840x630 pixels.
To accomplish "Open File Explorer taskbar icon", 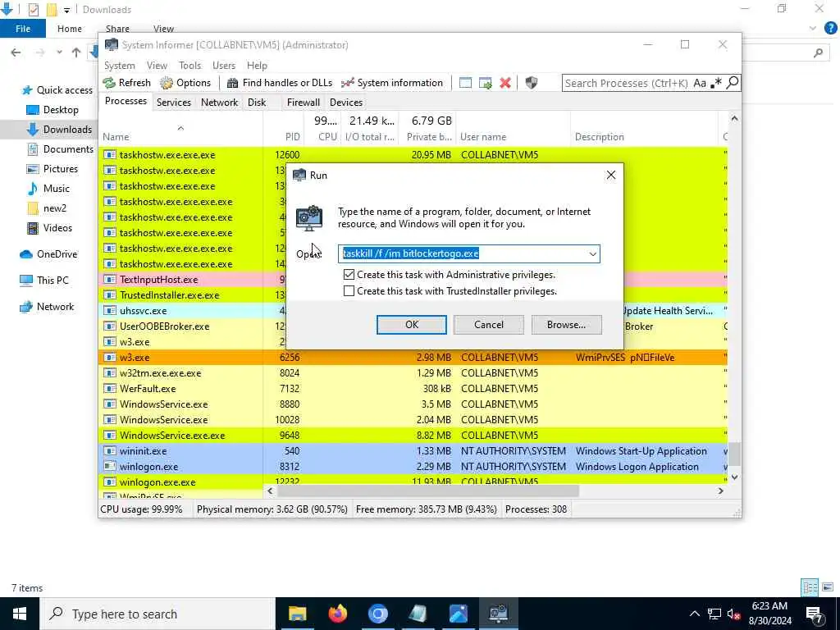I will point(297,614).
